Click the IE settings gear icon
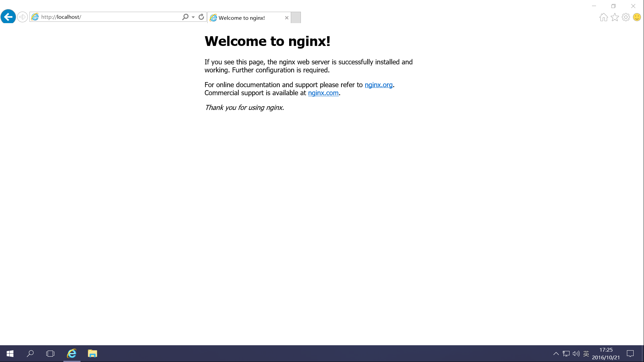Image resolution: width=644 pixels, height=362 pixels. pos(626,17)
